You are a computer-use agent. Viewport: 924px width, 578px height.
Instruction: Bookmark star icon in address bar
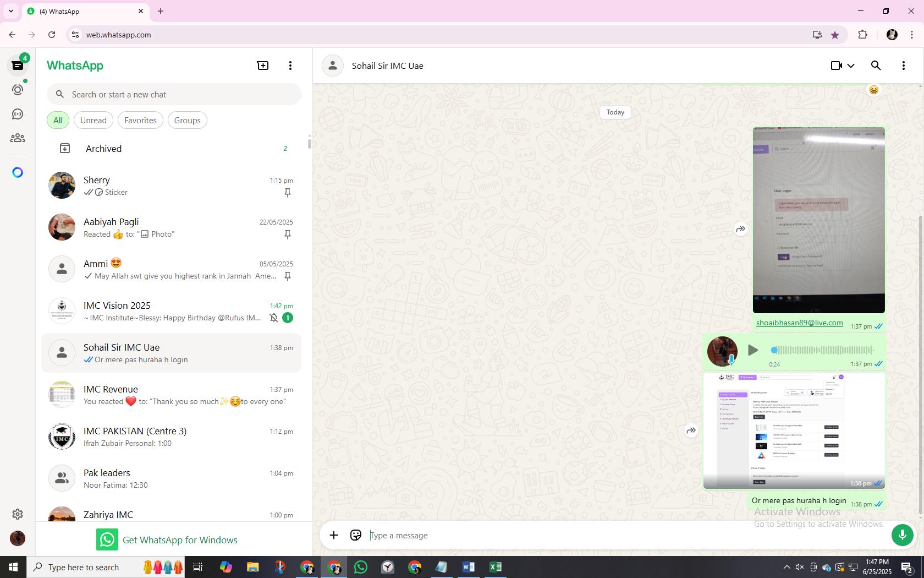click(x=835, y=35)
